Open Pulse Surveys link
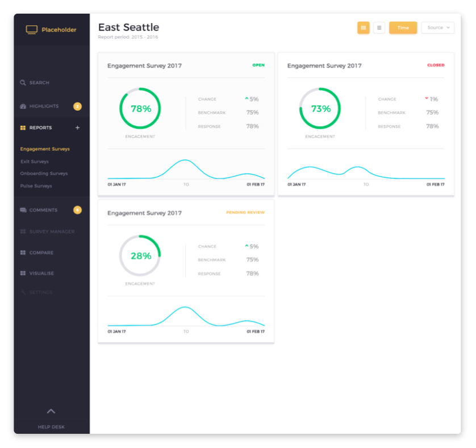The image size is (476, 448). [x=36, y=186]
